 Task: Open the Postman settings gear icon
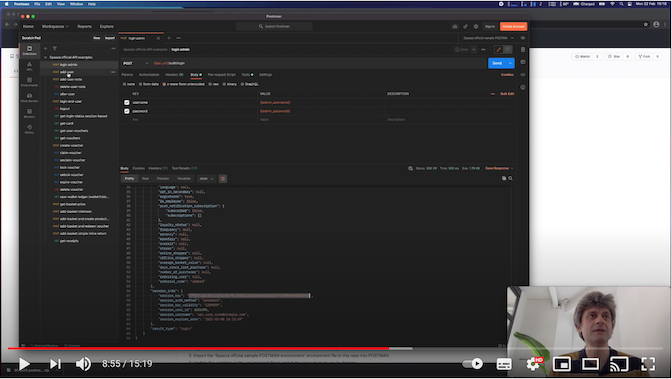tap(476, 27)
